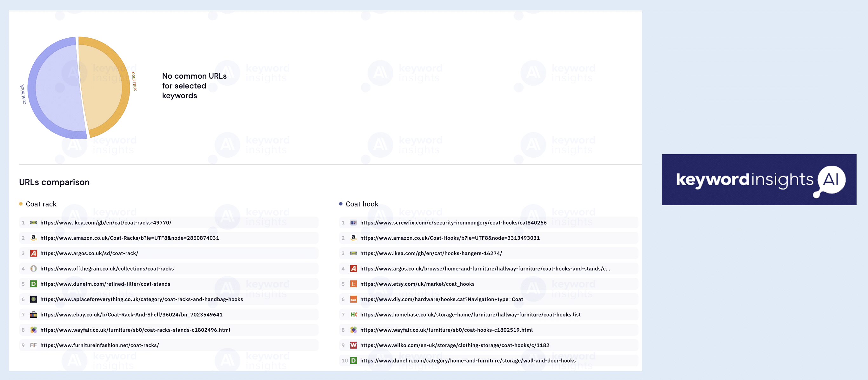Image resolution: width=868 pixels, height=380 pixels.
Task: Click the IKEA favicon beside coat-racks URL
Action: (x=34, y=222)
